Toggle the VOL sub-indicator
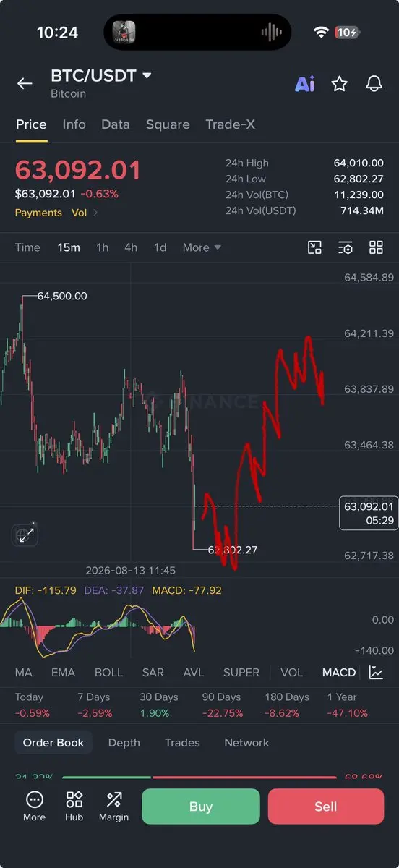Viewport: 399px width, 868px height. 291,673
